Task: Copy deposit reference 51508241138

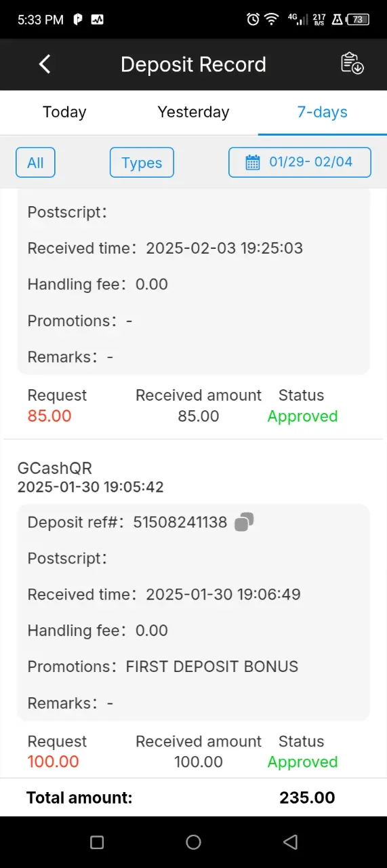Action: click(244, 522)
